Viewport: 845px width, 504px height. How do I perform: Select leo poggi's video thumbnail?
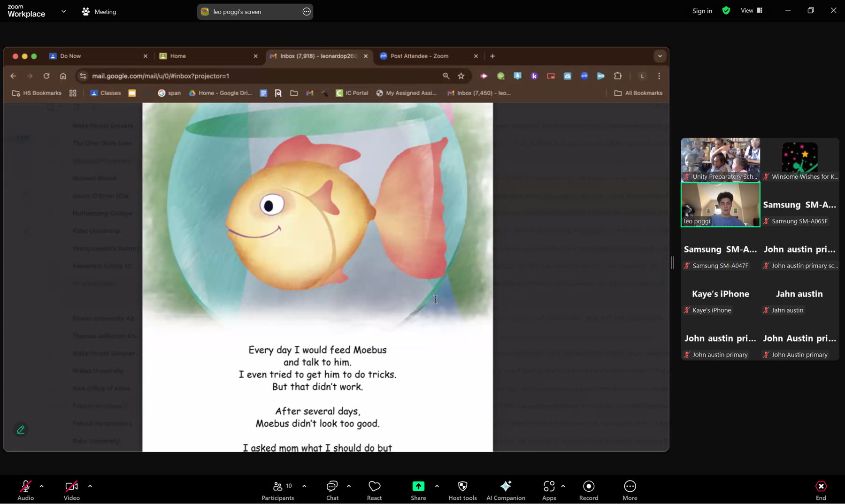point(720,204)
